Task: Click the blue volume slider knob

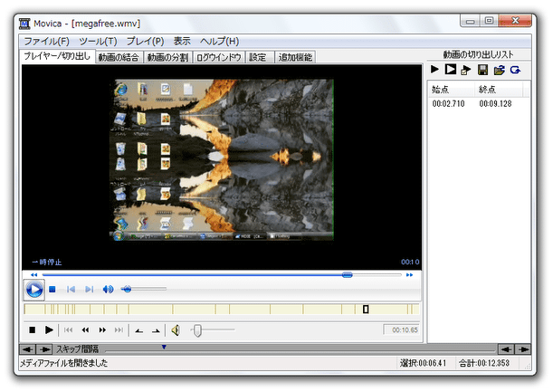Action: pos(128,289)
